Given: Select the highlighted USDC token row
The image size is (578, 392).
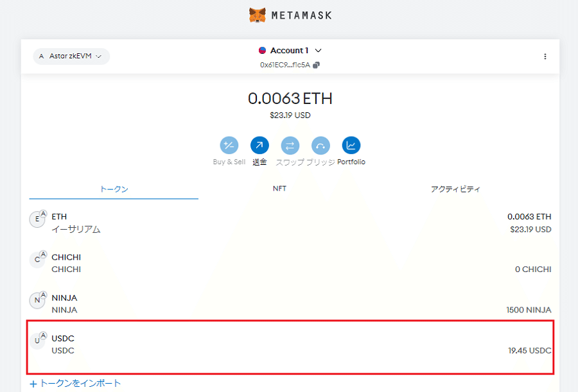Looking at the screenshot, I should 289,345.
